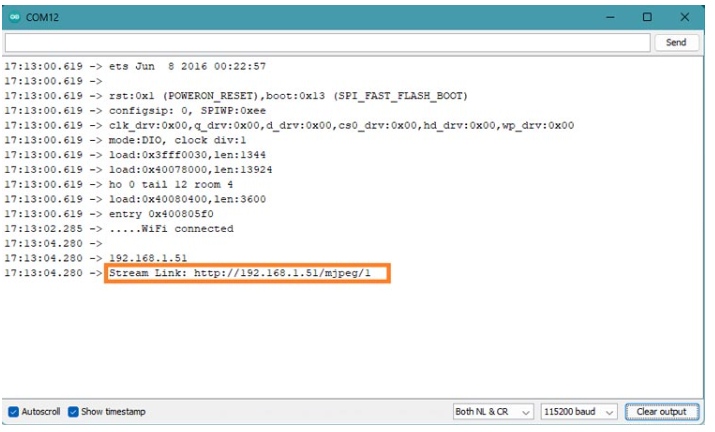
Task: Click the COM12 window title text
Action: [x=42, y=17]
